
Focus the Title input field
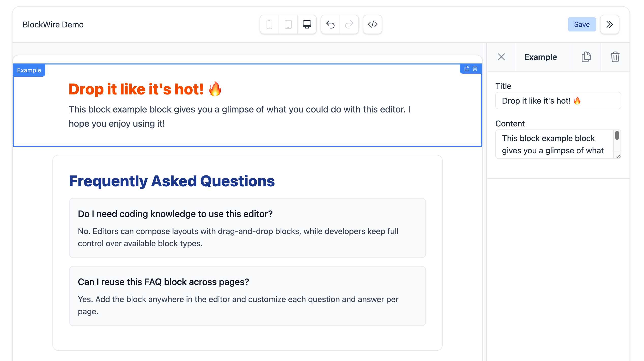pyautogui.click(x=558, y=101)
